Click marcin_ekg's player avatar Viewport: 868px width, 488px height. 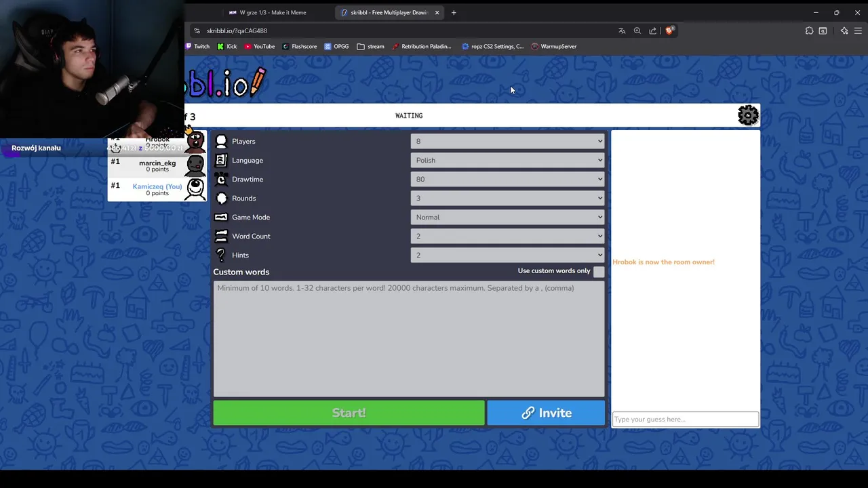click(195, 165)
